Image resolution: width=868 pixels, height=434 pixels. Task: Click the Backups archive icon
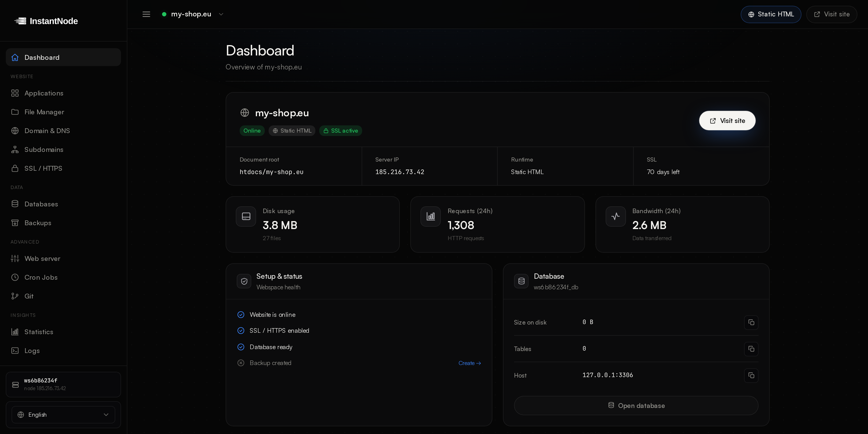click(15, 223)
